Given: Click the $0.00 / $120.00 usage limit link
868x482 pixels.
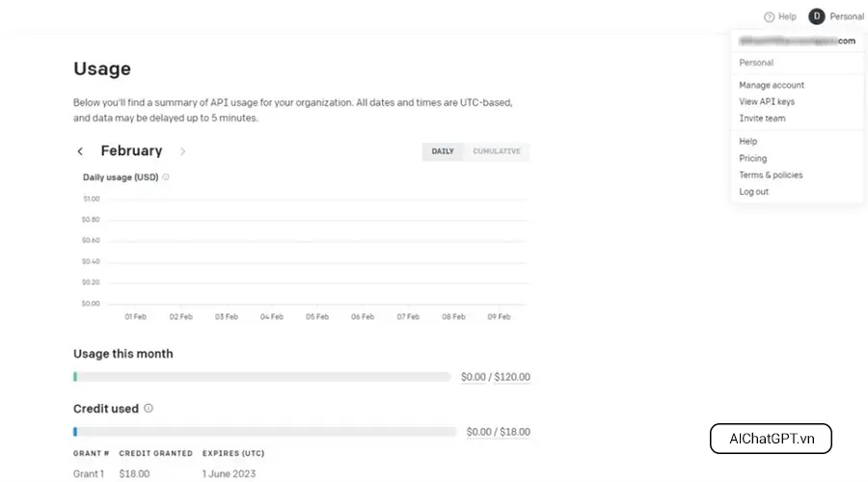Looking at the screenshot, I should click(495, 377).
